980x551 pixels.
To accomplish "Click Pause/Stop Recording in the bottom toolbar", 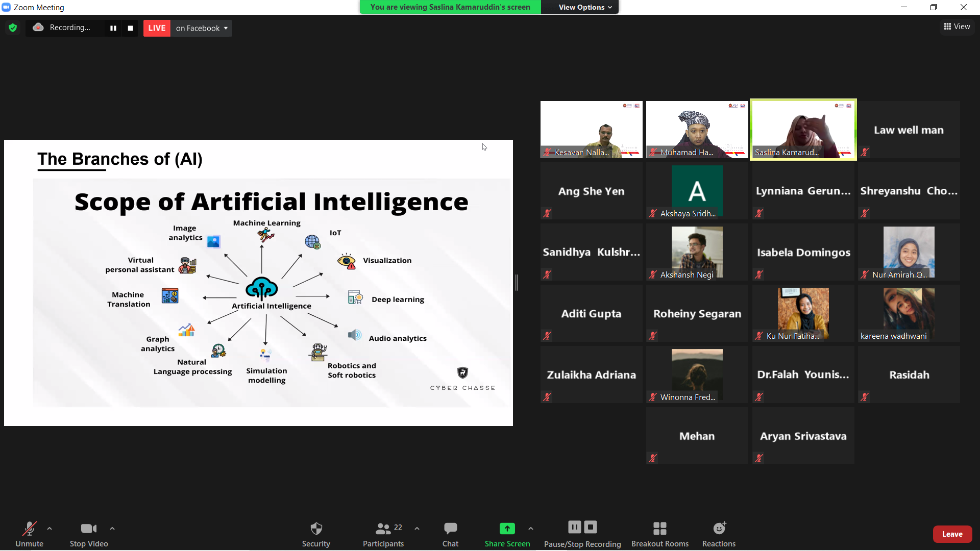I will [x=582, y=534].
